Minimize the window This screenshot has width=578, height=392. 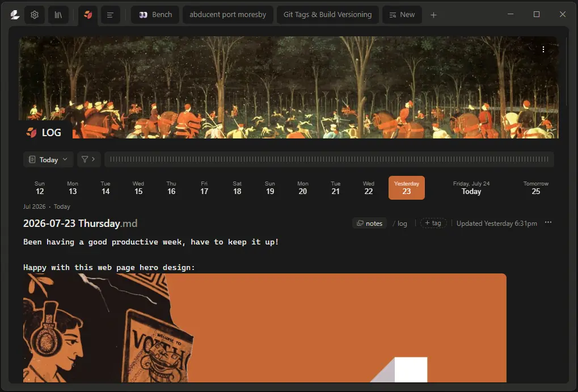click(x=511, y=14)
